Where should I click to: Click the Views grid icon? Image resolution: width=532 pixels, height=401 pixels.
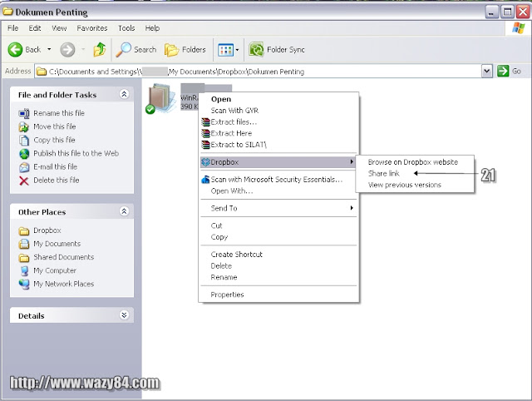point(225,50)
